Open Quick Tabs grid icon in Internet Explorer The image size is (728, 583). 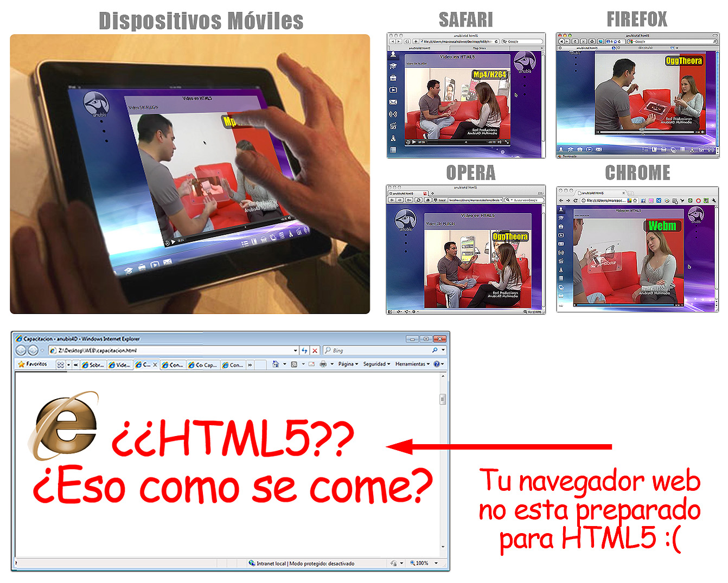(x=60, y=365)
